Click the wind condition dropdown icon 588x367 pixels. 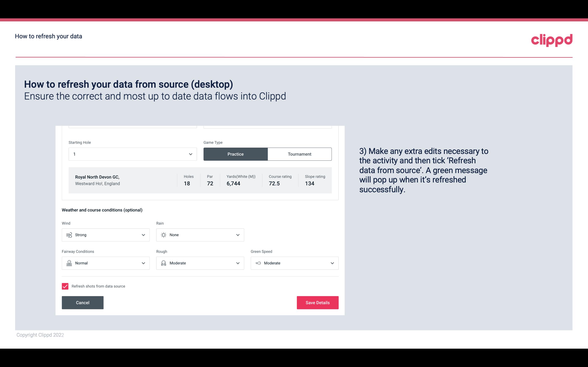(x=143, y=235)
